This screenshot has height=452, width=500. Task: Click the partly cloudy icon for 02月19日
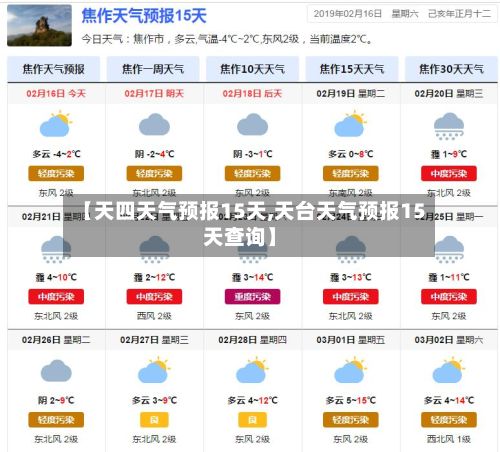tap(351, 124)
